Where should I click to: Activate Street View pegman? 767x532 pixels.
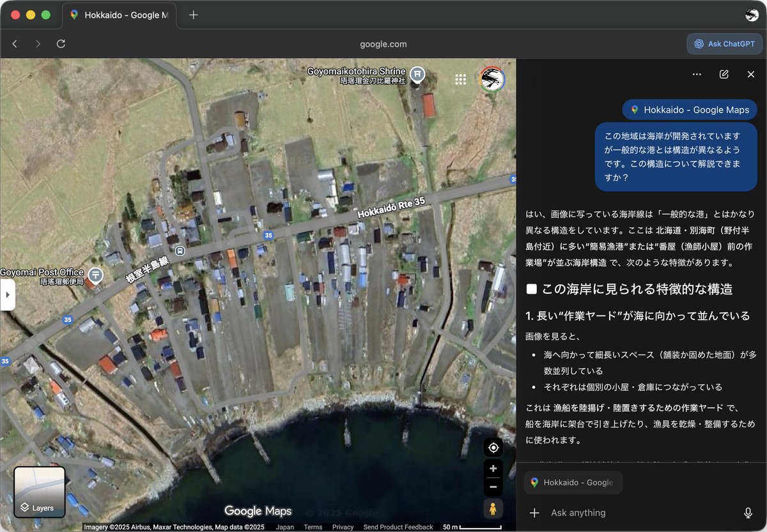(493, 509)
